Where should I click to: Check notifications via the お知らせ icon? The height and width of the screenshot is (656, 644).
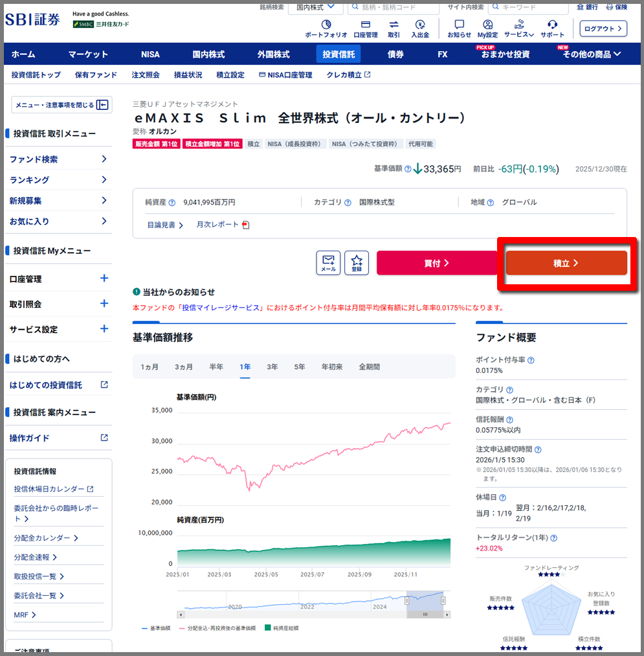(460, 25)
